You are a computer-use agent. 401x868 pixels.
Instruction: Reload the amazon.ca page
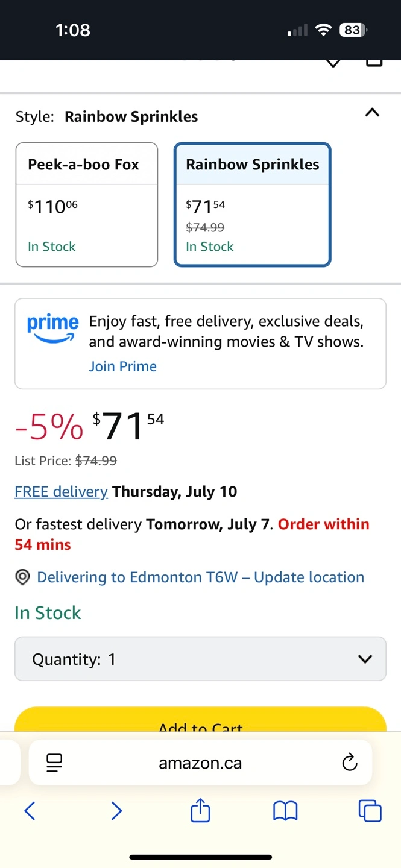[349, 763]
